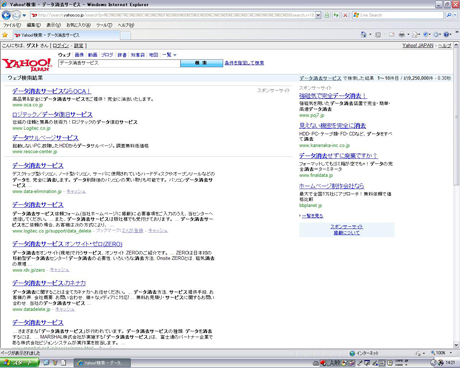
Task: Go back with the blue Back arrow
Action: coord(6,15)
